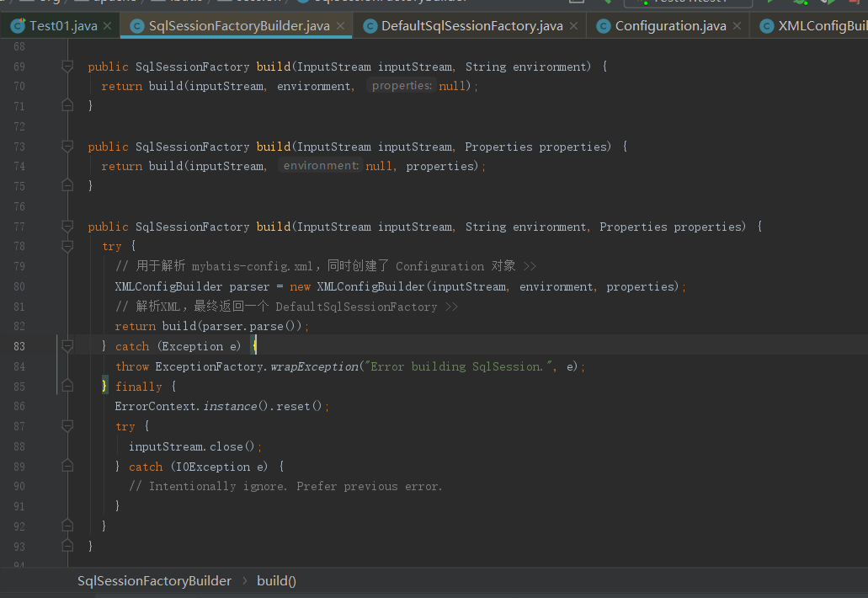Image resolution: width=868 pixels, height=598 pixels.
Task: Fold the catch Exception block at line 83
Action: (67, 347)
